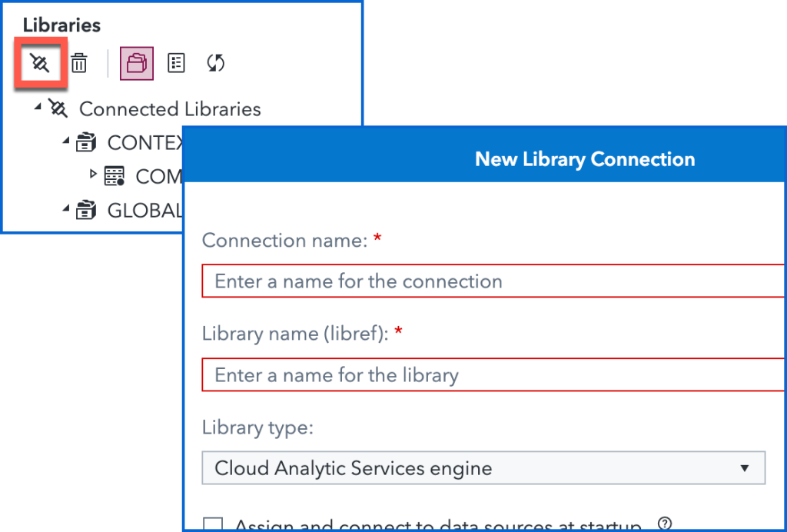Enable Assign and connect at startup checkbox

click(x=213, y=526)
